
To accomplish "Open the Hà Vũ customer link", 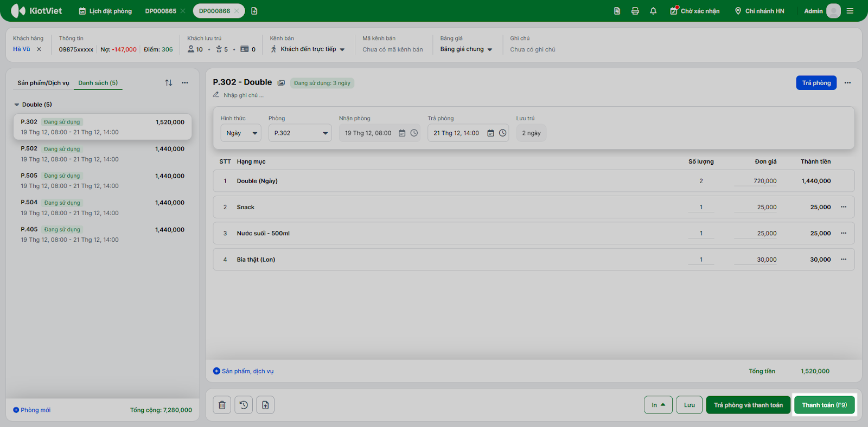I will point(22,49).
